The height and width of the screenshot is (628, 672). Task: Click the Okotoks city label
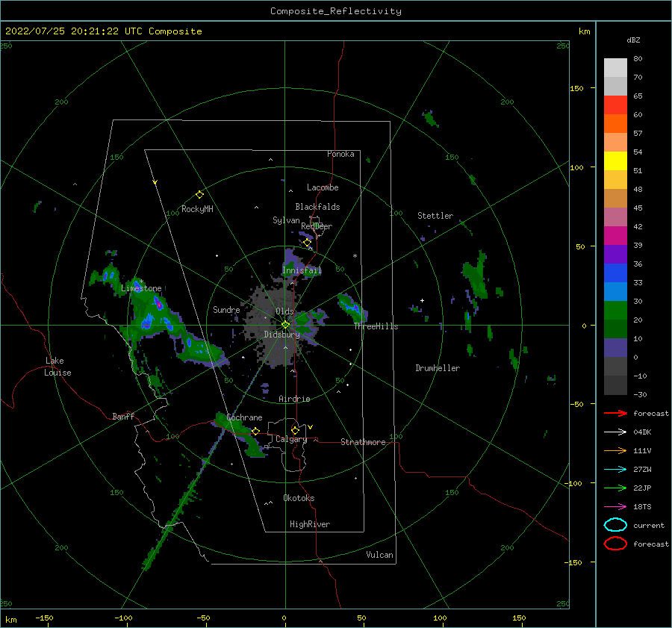(299, 498)
